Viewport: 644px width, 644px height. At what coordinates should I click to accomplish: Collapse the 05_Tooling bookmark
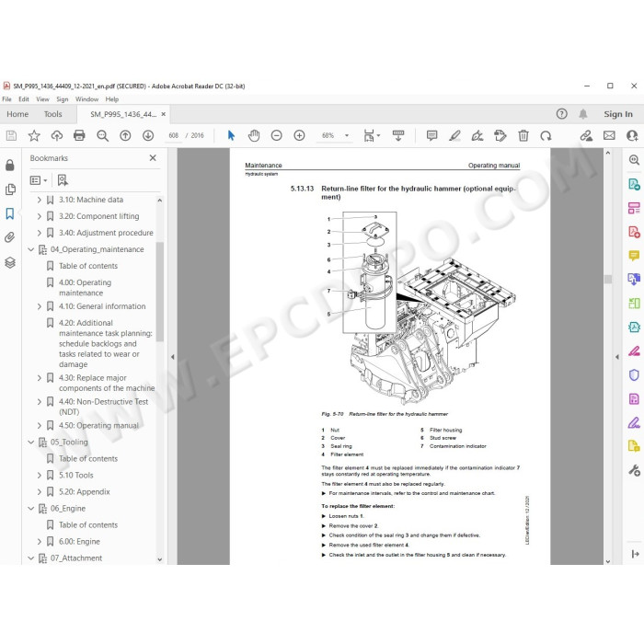30,443
